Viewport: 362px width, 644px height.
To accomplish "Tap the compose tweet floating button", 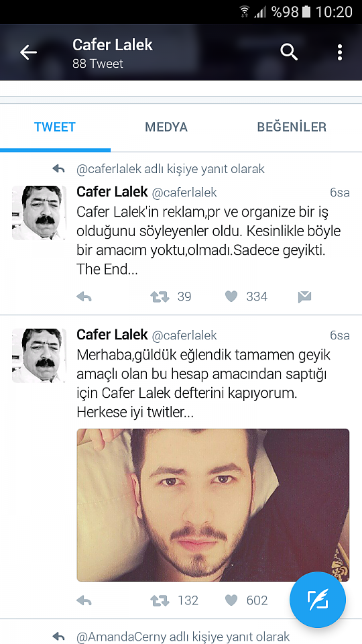I will (318, 600).
